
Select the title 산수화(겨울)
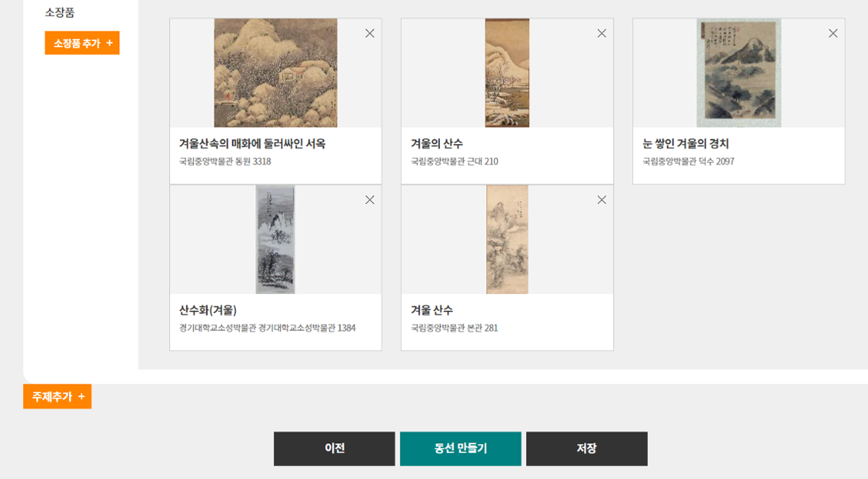tap(208, 310)
